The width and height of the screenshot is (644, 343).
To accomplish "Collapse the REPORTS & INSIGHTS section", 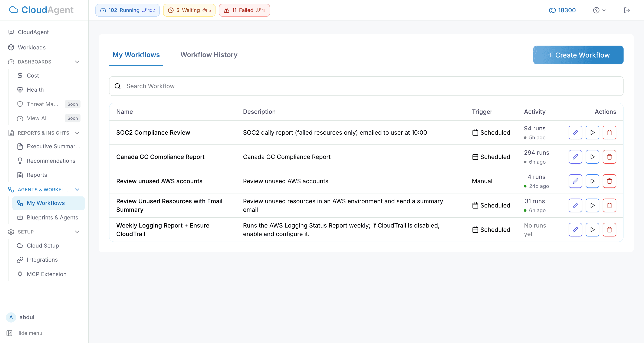I will pyautogui.click(x=77, y=133).
